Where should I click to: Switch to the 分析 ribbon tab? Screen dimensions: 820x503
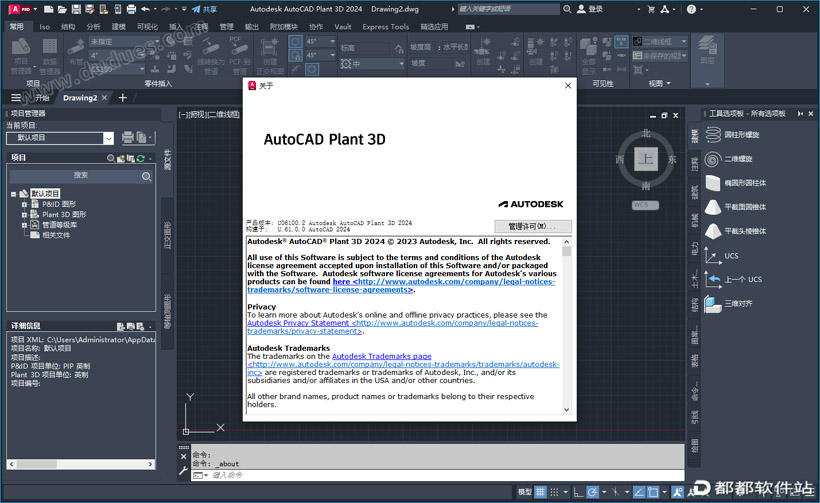[93, 27]
